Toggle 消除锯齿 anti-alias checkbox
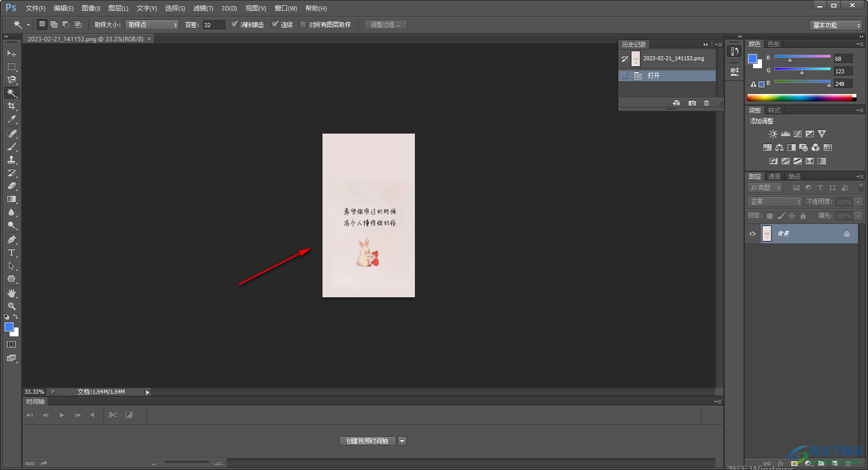Screen dimensions: 868x470 coord(234,24)
